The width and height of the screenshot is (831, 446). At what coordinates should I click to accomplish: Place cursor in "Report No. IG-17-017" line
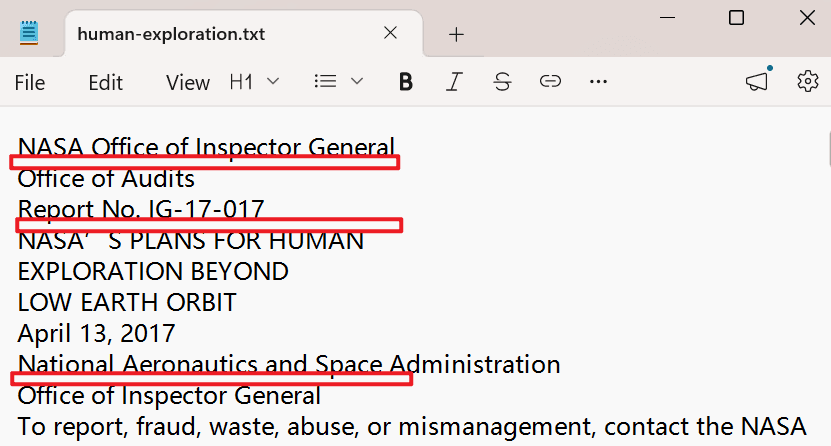coord(141,209)
